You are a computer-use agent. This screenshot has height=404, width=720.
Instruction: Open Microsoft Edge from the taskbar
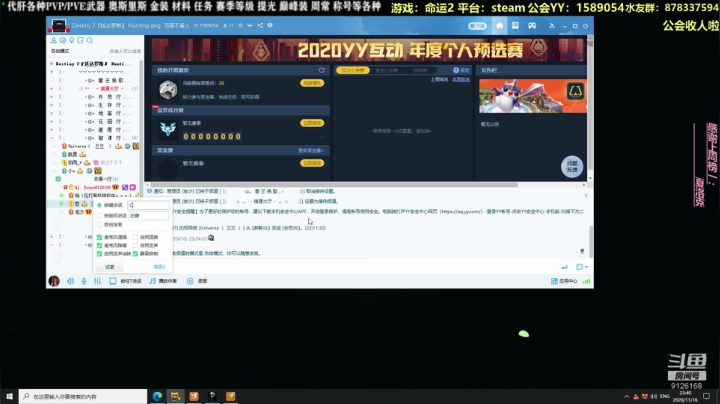tap(157, 396)
